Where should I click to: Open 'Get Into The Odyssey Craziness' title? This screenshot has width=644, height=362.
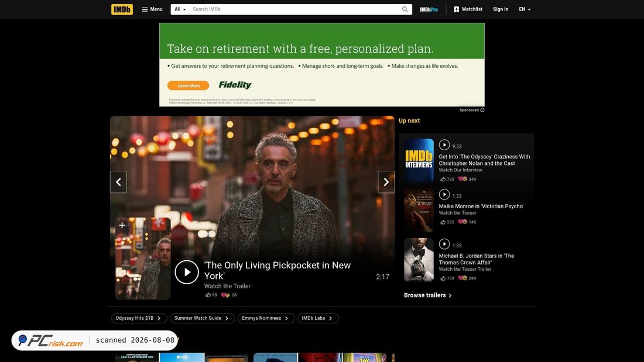tap(484, 160)
